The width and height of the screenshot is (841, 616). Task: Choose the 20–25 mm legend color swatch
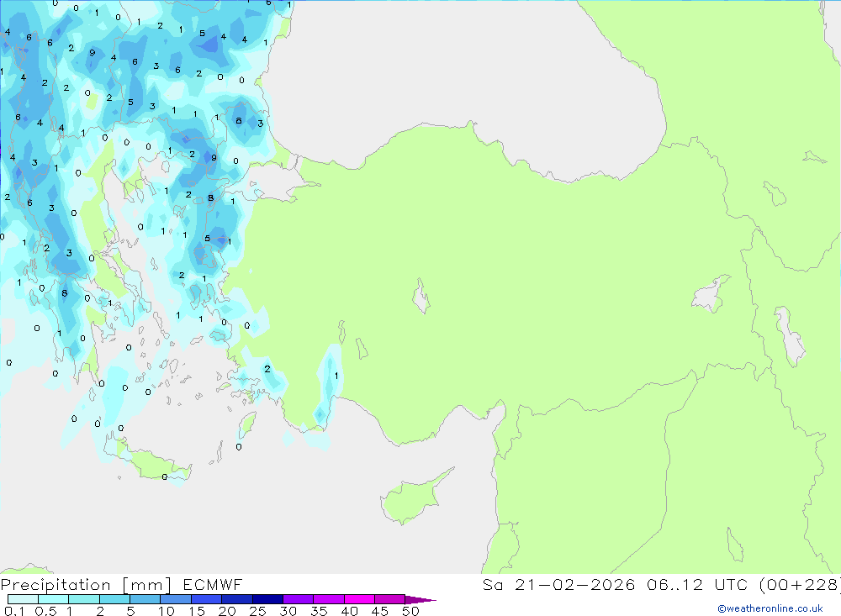(x=236, y=599)
